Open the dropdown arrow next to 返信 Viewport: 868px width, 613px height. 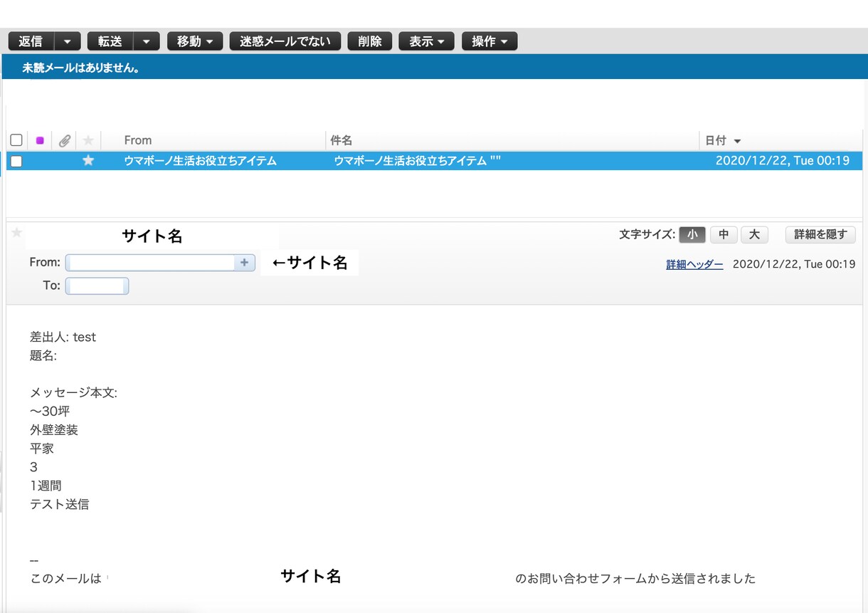(x=68, y=41)
